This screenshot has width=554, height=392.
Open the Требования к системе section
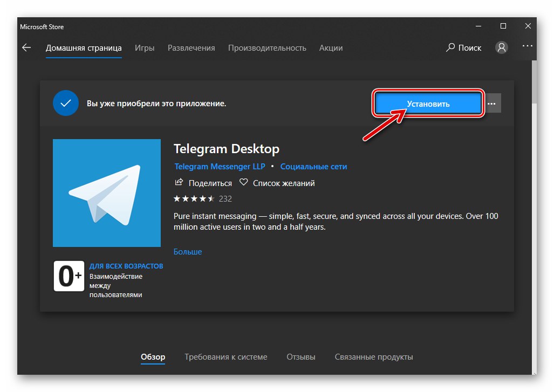[226, 357]
